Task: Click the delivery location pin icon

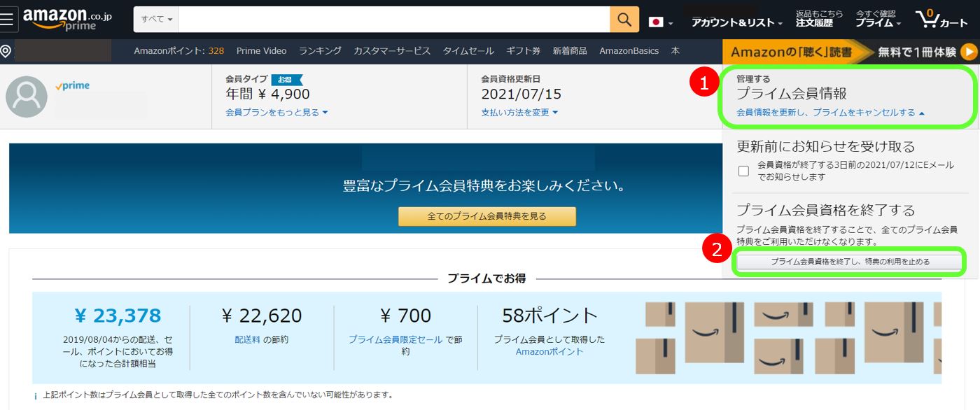Action: 6,51
